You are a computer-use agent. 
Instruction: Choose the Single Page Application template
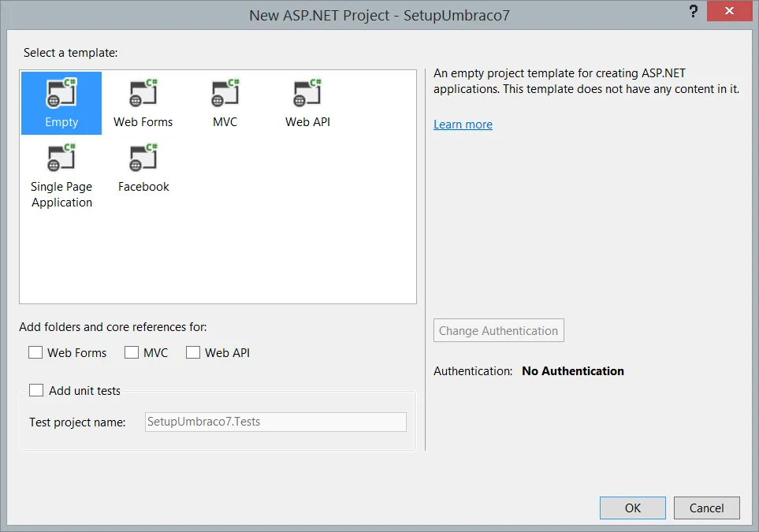tap(61, 161)
